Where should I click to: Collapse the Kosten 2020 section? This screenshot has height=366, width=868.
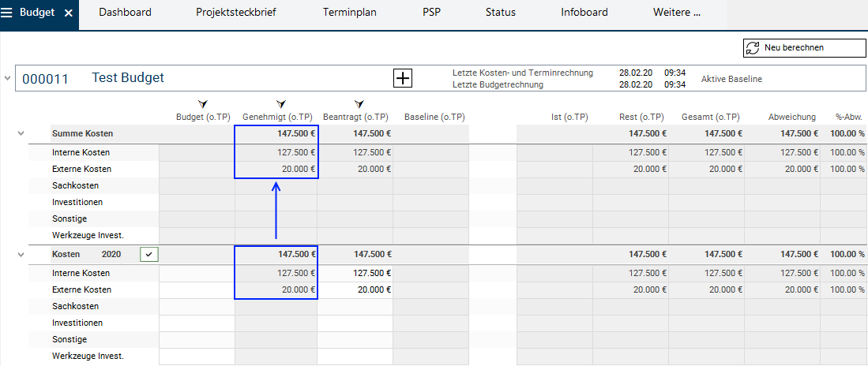(21, 254)
